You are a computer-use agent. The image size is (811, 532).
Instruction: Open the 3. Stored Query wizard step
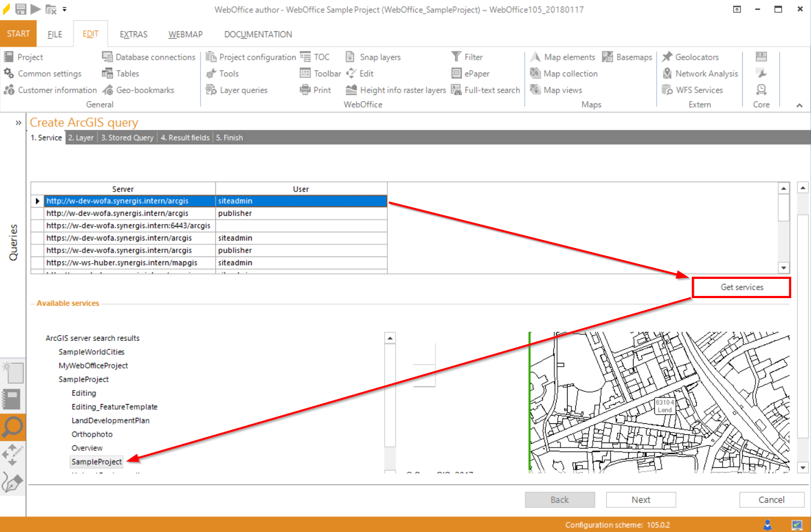pos(127,137)
